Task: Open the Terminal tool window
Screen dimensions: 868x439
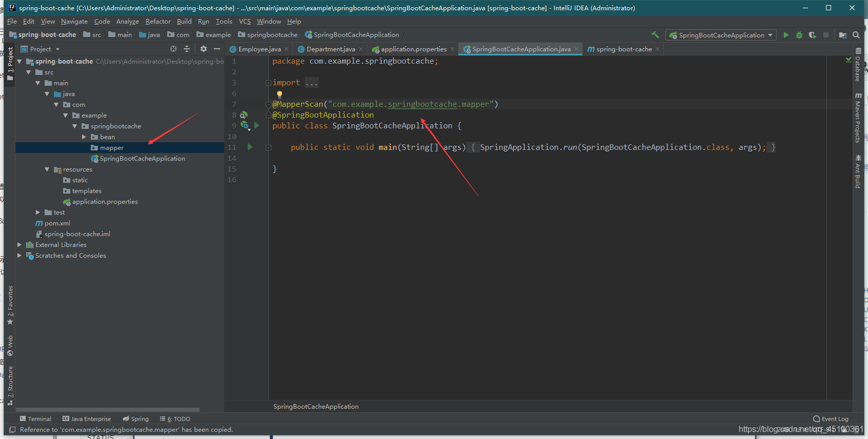Action: pyautogui.click(x=35, y=419)
